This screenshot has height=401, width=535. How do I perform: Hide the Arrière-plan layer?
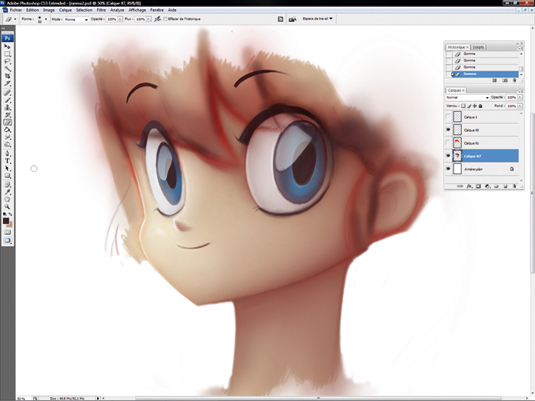[448, 169]
